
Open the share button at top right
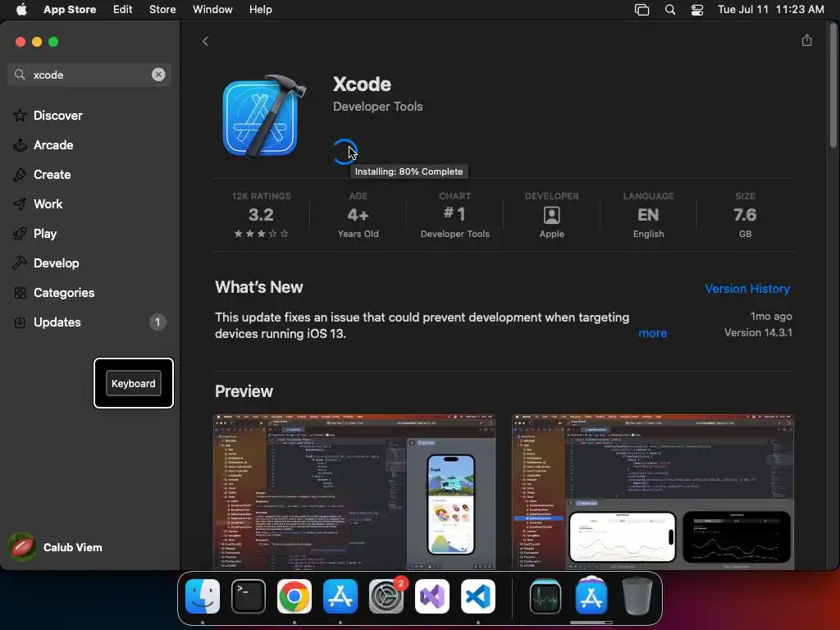[807, 40]
